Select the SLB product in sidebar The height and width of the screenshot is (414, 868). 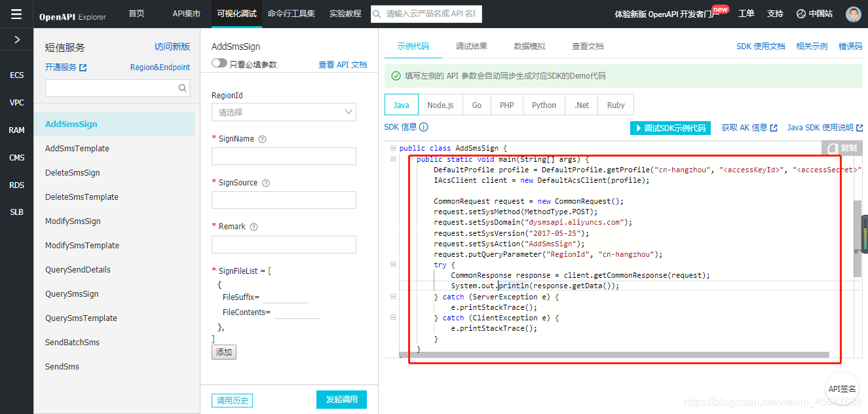click(x=16, y=212)
